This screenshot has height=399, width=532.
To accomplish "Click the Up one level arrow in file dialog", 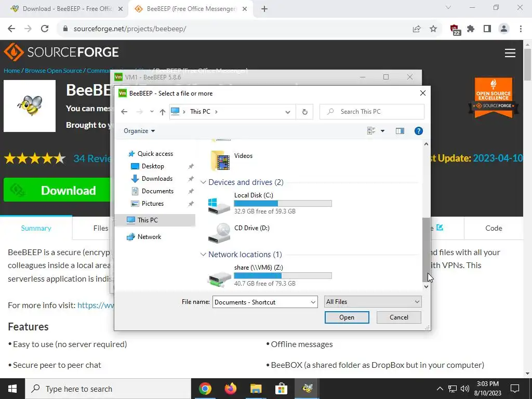I will [163, 112].
